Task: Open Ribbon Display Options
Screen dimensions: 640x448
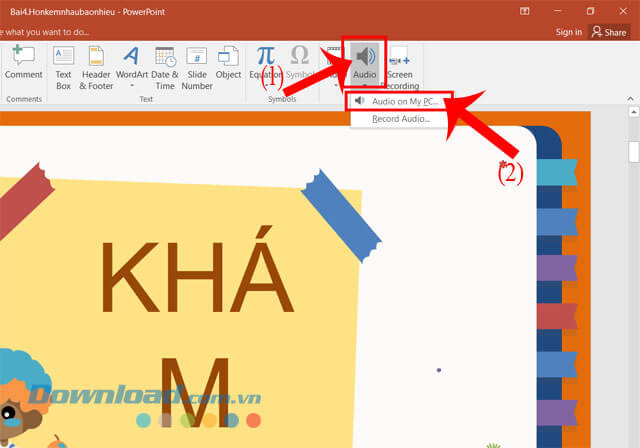Action: tap(524, 11)
